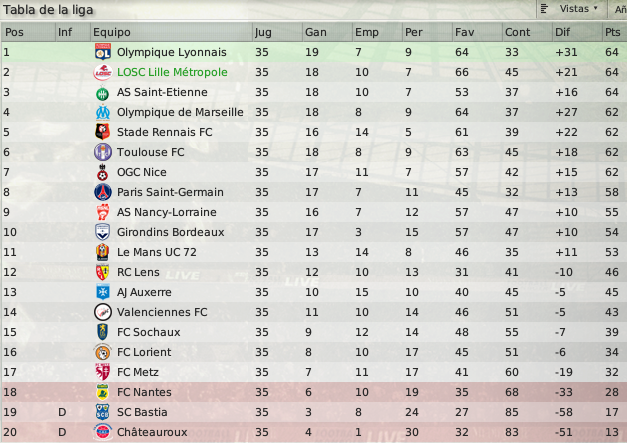The height and width of the screenshot is (443, 627).
Task: Open the Toulouse FC team link
Action: click(x=150, y=152)
